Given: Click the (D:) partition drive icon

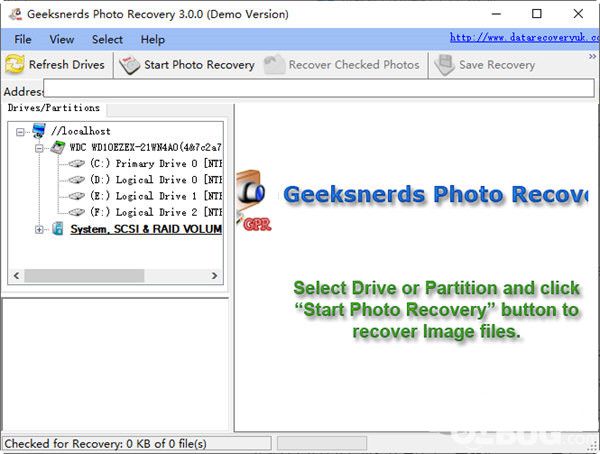Looking at the screenshot, I should tap(77, 180).
